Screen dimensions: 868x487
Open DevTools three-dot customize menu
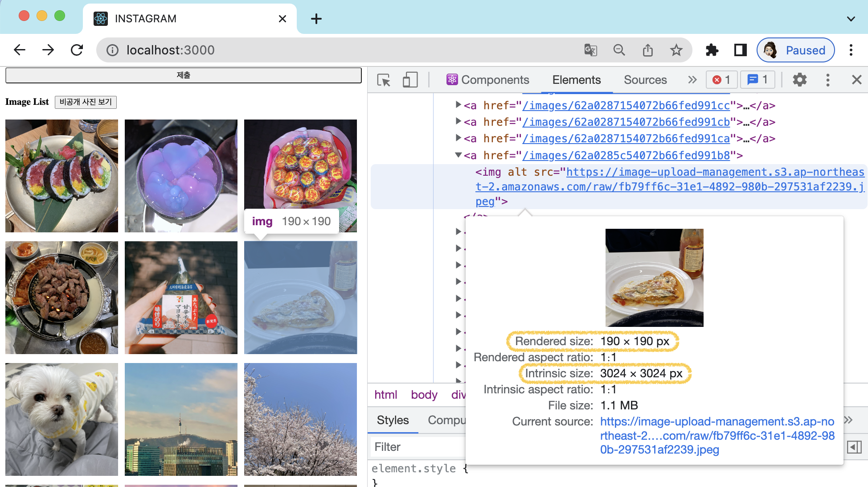827,80
